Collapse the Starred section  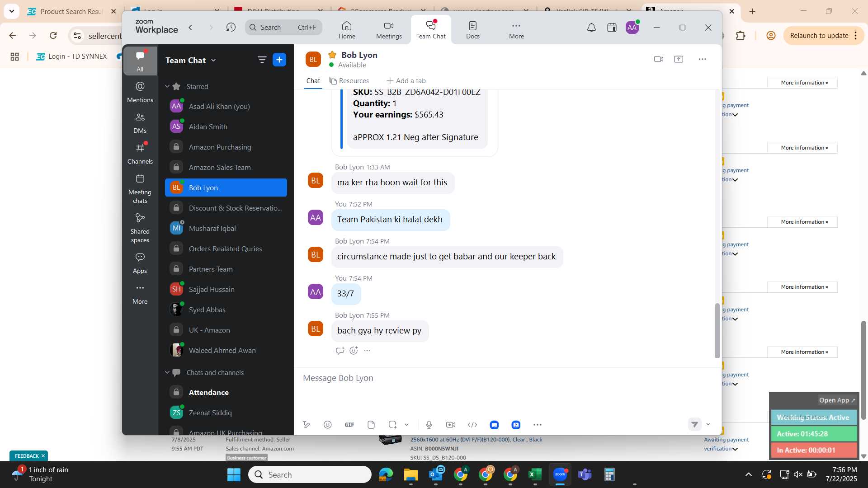point(167,86)
